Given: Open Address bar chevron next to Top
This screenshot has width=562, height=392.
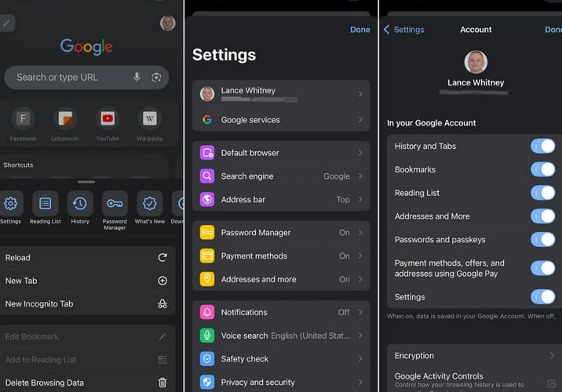Looking at the screenshot, I should pos(360,199).
